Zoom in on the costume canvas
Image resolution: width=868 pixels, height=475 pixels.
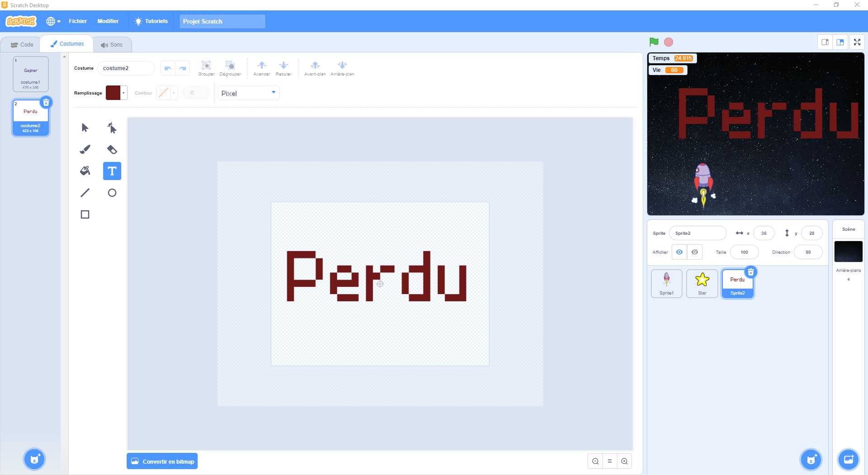pos(624,461)
